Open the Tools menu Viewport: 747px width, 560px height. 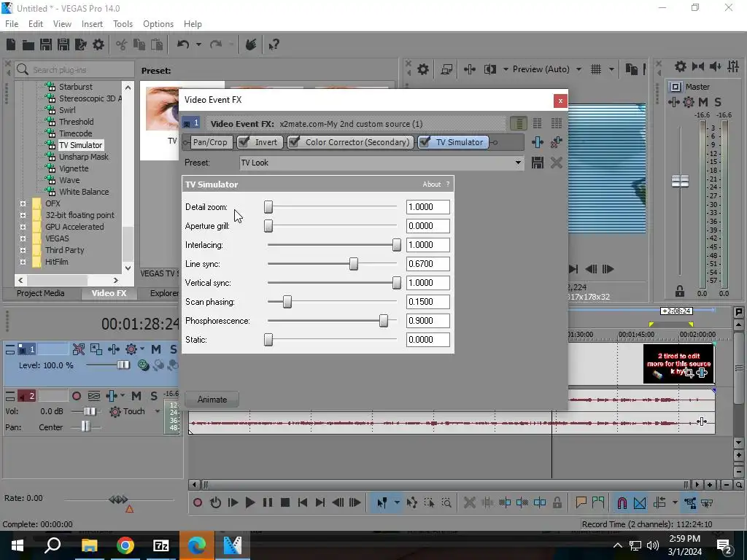[123, 24]
